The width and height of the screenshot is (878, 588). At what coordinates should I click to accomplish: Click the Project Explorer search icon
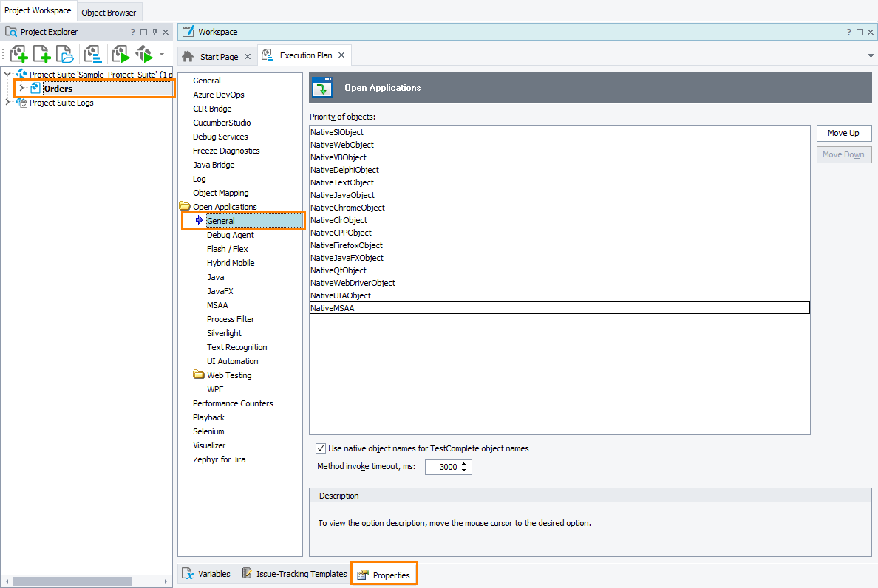(10, 32)
